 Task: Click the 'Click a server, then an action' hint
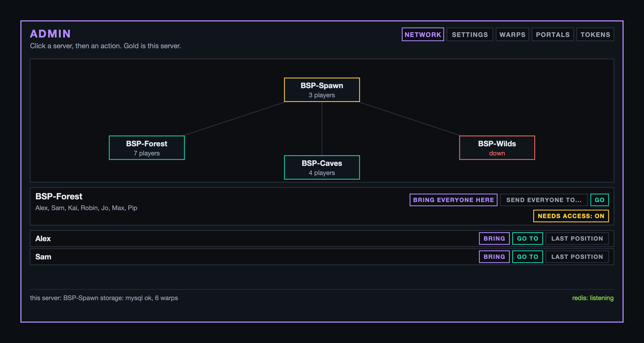click(105, 46)
